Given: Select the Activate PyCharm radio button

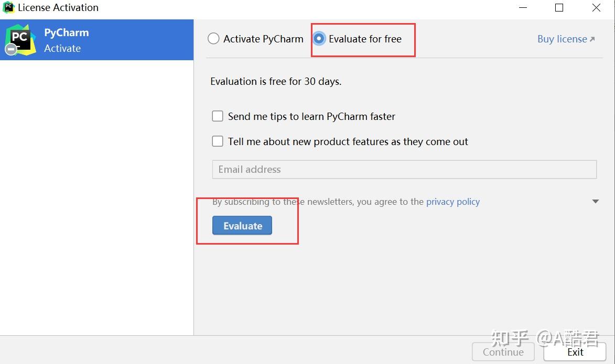Looking at the screenshot, I should [213, 38].
